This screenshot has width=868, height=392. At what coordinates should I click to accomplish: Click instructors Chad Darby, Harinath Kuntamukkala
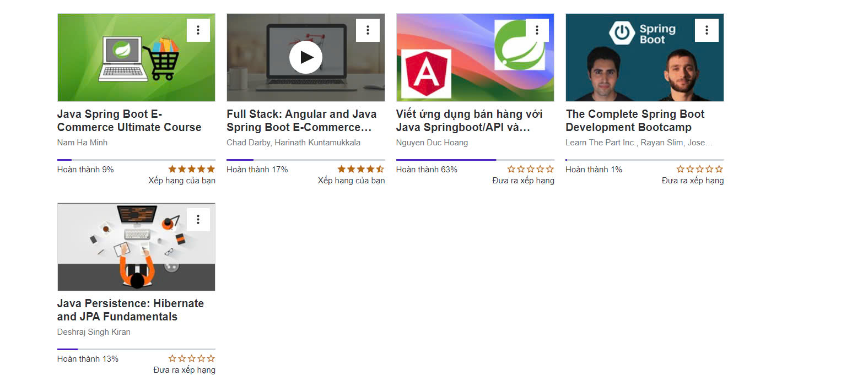293,143
